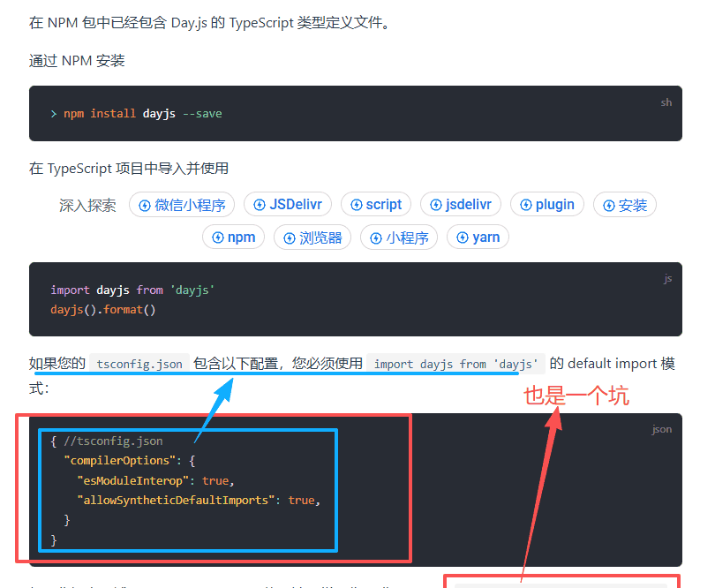Image resolution: width=715 pixels, height=588 pixels.
Task: Click the ⊕ icon on the plugin tag
Action: pos(527,204)
